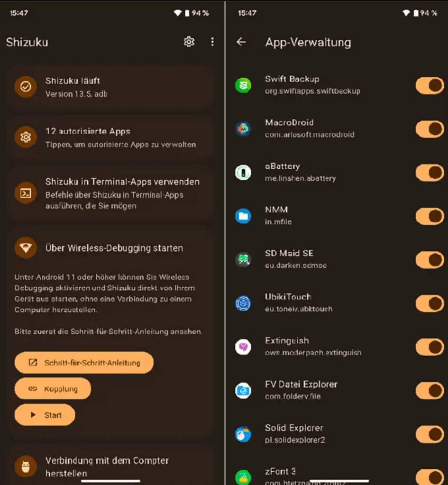Image resolution: width=448 pixels, height=485 pixels.
Task: Open Shizuku settings gear icon
Action: [189, 42]
